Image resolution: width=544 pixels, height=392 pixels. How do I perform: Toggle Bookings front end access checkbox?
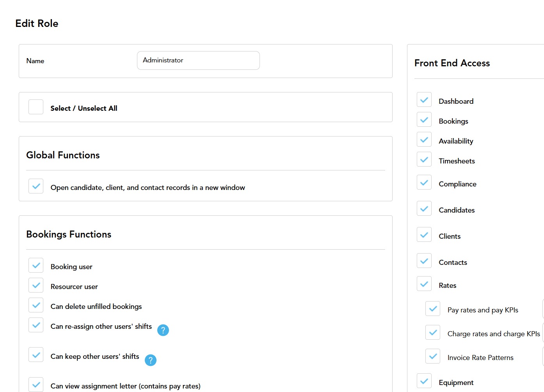tap(424, 120)
